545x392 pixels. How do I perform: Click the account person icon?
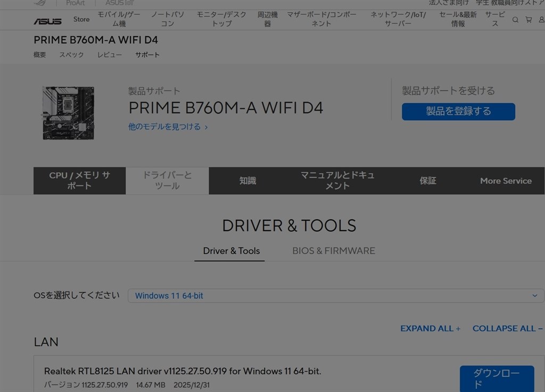pyautogui.click(x=541, y=20)
